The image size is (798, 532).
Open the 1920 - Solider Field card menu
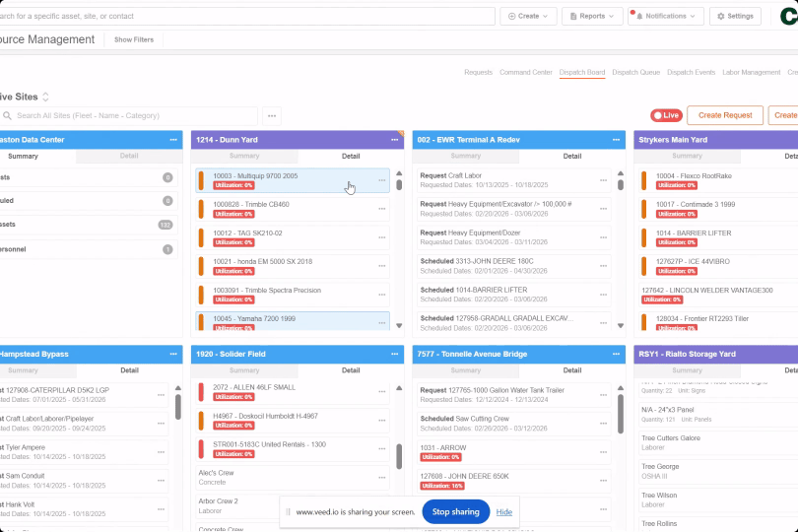(x=394, y=354)
